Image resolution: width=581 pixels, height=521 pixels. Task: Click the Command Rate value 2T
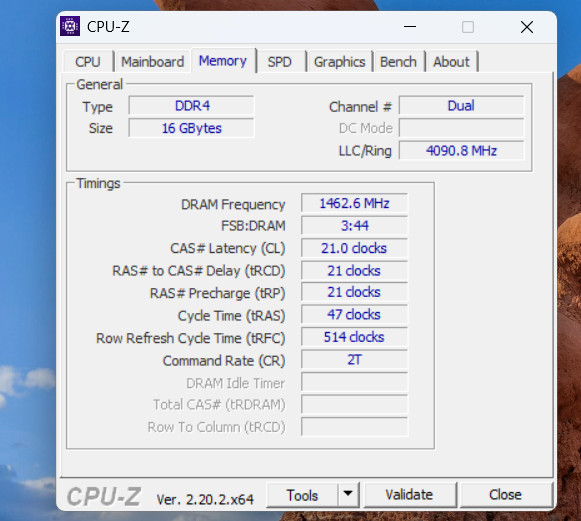pos(354,360)
